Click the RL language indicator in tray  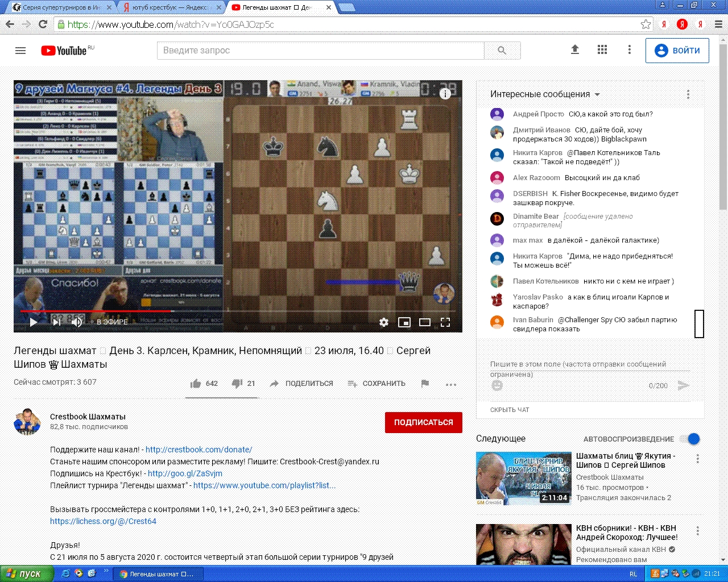coord(633,574)
